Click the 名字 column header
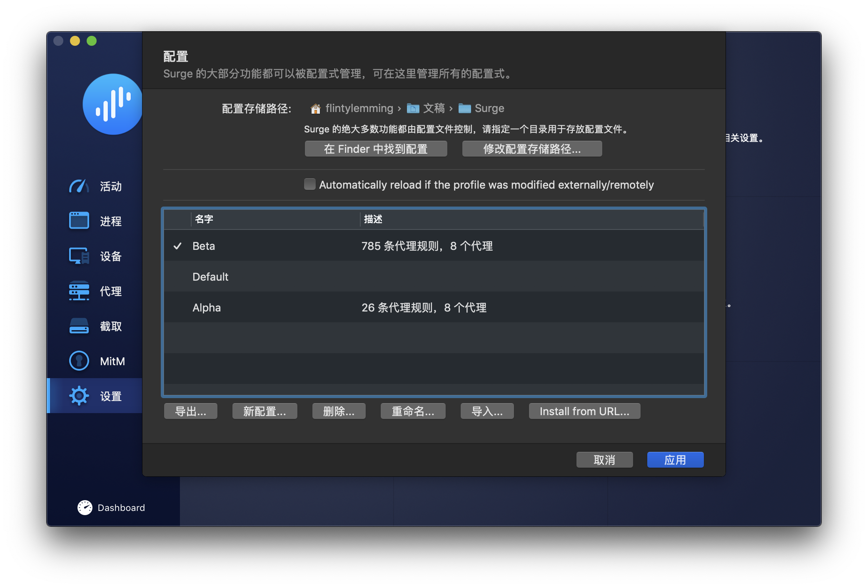The width and height of the screenshot is (868, 588). click(275, 219)
